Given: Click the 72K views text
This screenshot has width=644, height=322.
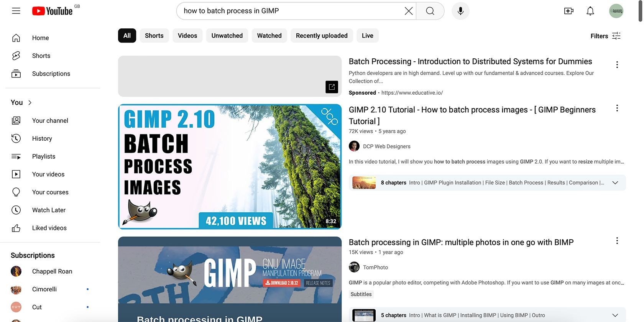Looking at the screenshot, I should [361, 131].
